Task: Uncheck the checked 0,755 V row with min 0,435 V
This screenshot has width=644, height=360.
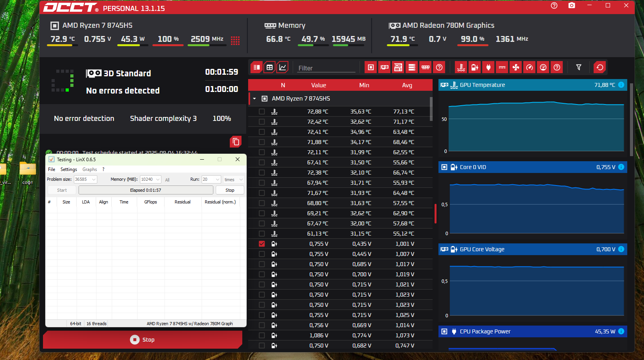Action: (262, 244)
